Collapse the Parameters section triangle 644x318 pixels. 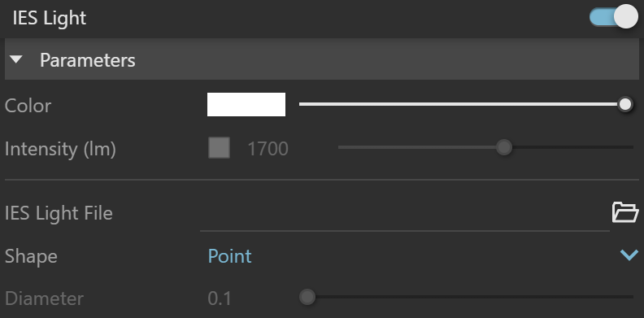[16, 60]
